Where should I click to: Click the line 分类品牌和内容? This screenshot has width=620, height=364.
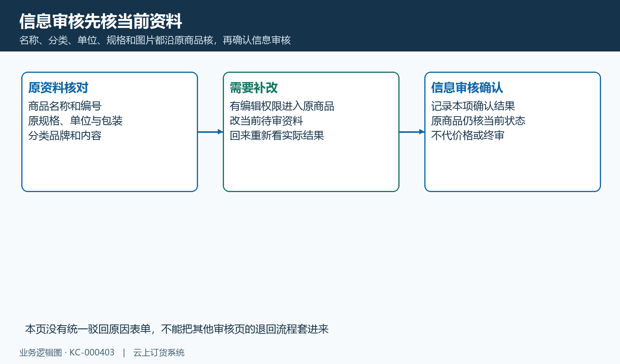(x=65, y=136)
